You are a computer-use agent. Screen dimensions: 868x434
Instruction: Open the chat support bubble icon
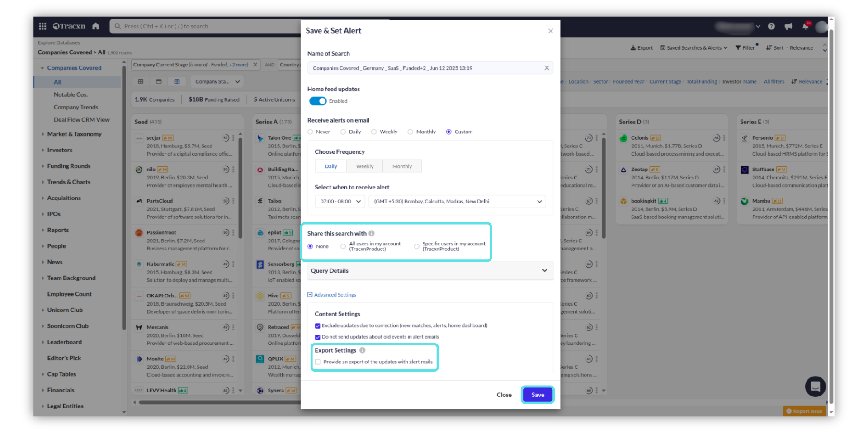(x=815, y=387)
